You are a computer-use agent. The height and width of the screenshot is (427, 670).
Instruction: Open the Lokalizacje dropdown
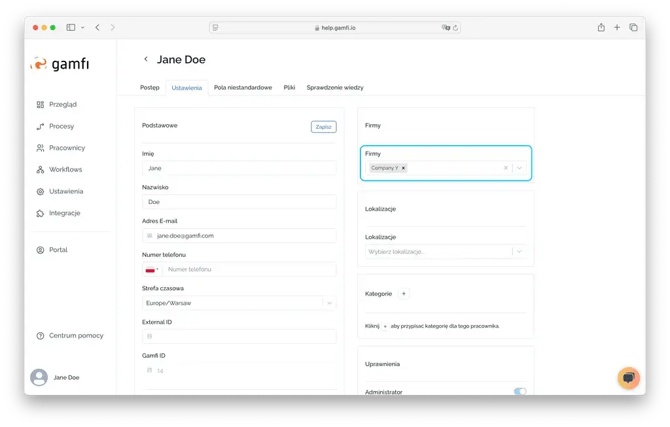pos(519,251)
